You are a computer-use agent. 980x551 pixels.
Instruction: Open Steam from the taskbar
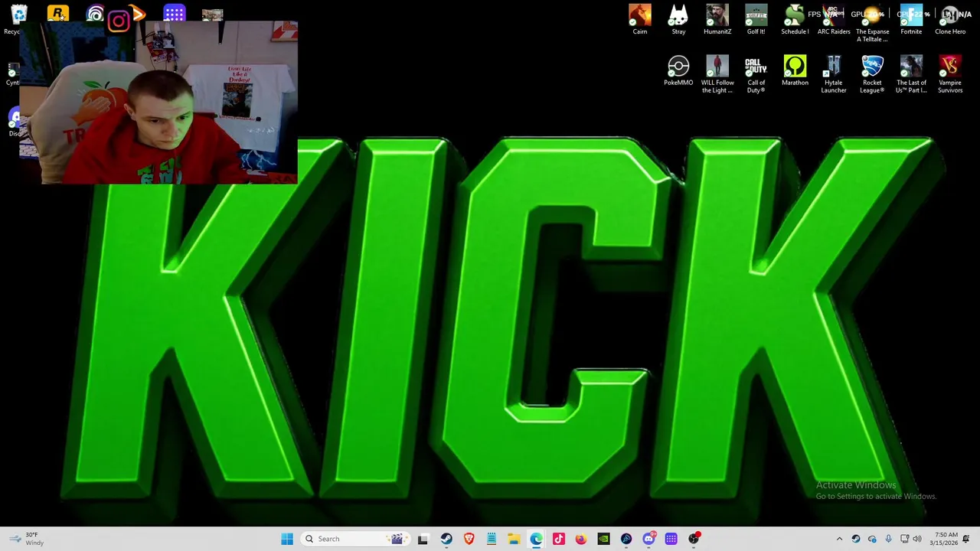[x=446, y=539]
